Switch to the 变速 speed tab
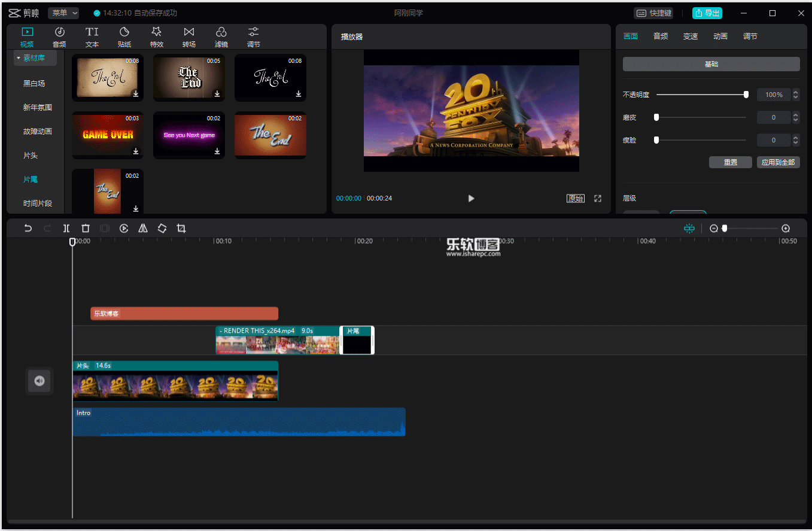This screenshot has width=812, height=531. click(x=691, y=36)
